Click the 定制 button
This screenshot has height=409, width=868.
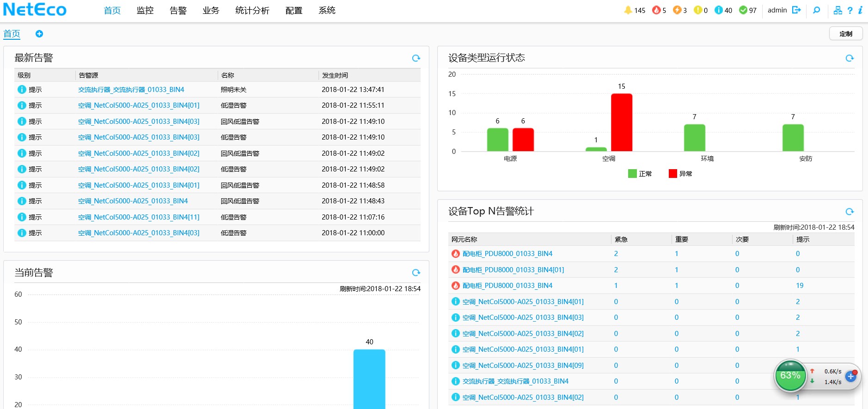(x=845, y=34)
